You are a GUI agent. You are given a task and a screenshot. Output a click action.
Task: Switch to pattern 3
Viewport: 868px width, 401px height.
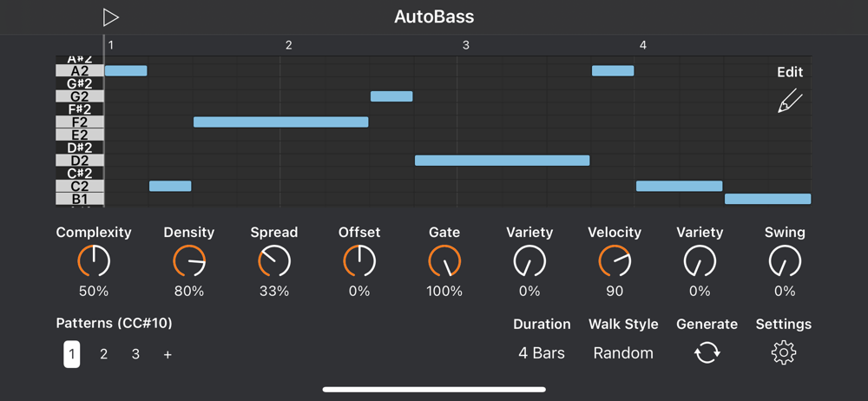pyautogui.click(x=135, y=354)
